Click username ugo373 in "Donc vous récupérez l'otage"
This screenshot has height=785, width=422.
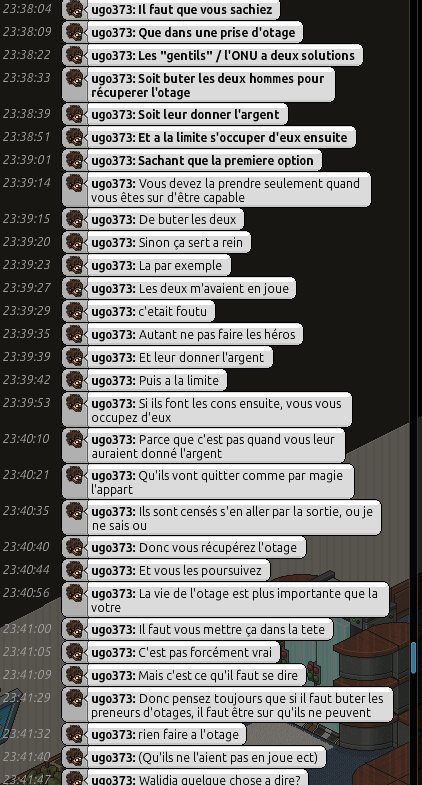113,548
